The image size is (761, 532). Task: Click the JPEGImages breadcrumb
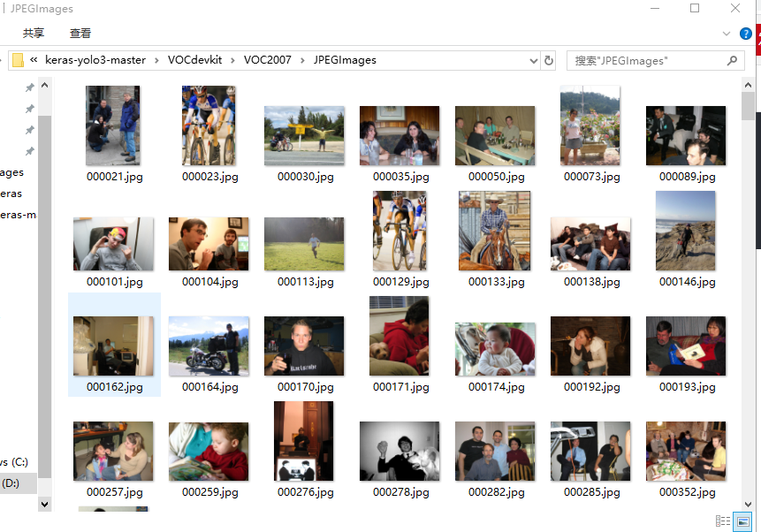[x=345, y=60]
